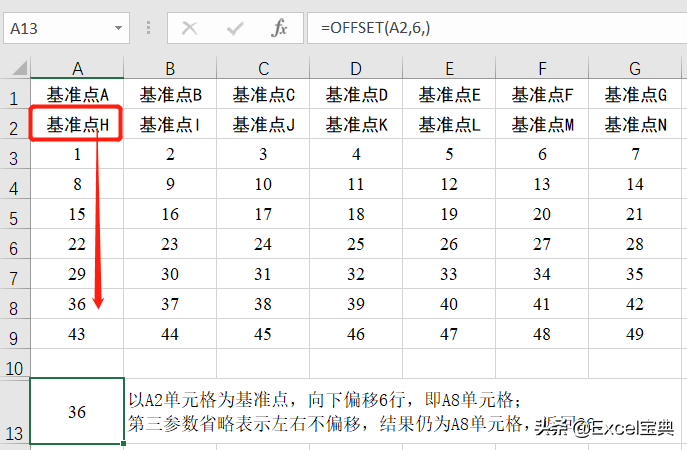Click cell A8 with value 36
This screenshot has height=450, width=687.
pyautogui.click(x=77, y=304)
